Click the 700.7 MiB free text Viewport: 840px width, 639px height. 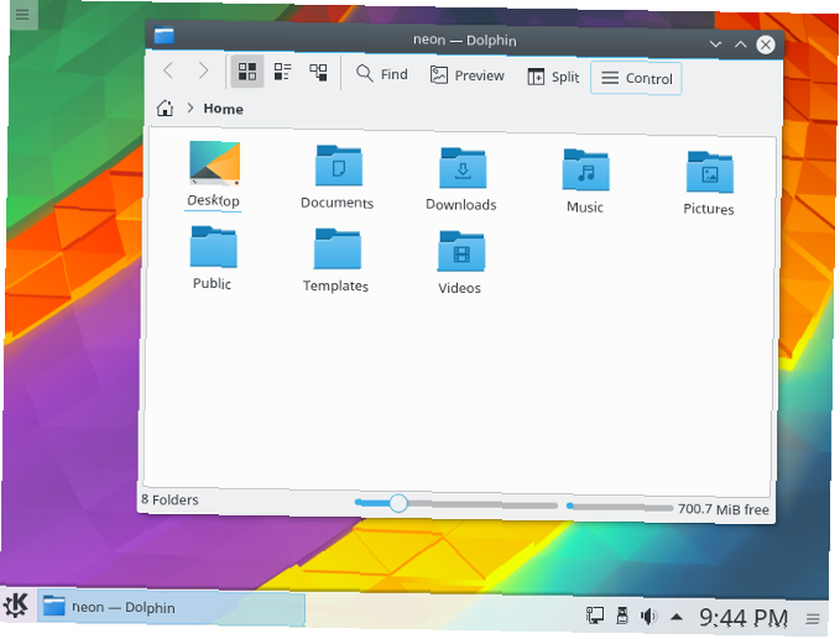pos(723,509)
